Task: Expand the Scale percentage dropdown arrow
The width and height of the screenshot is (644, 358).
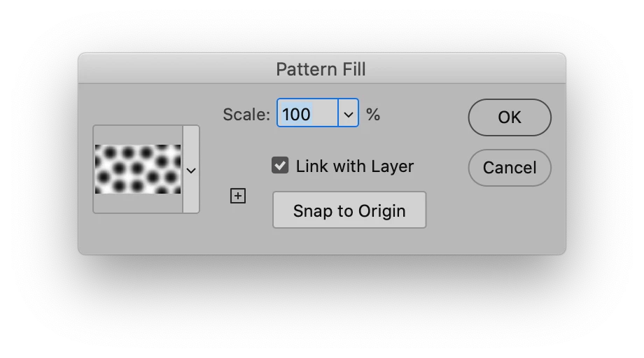Action: pos(348,113)
